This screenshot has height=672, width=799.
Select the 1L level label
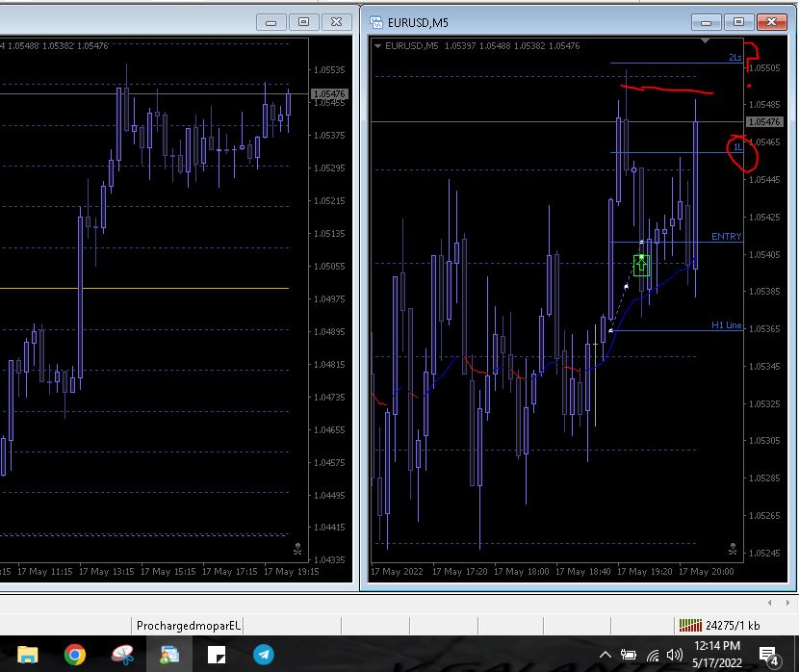coord(737,147)
